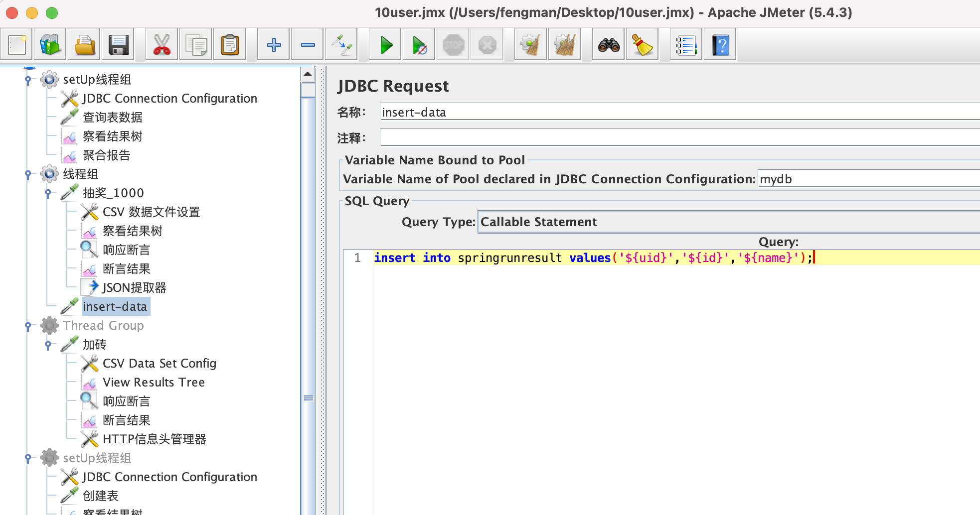Screen dimensions: 980x515
Task: Select first JDBC Connection Configuration item
Action: (169, 99)
